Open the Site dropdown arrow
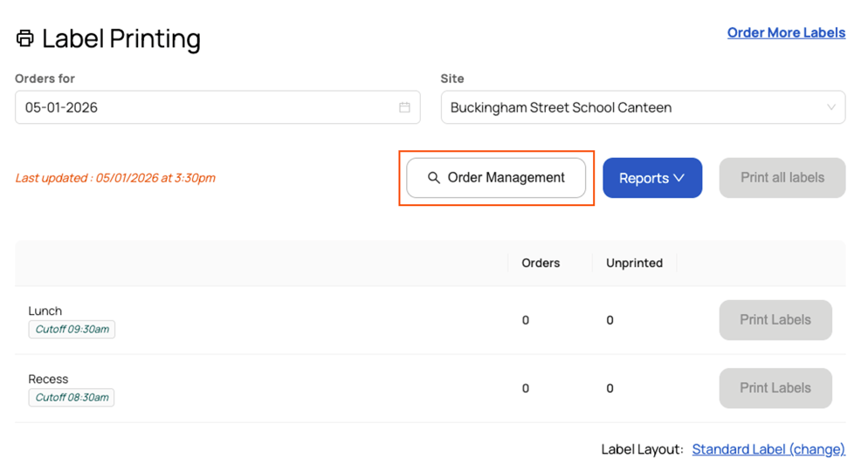 click(x=831, y=107)
